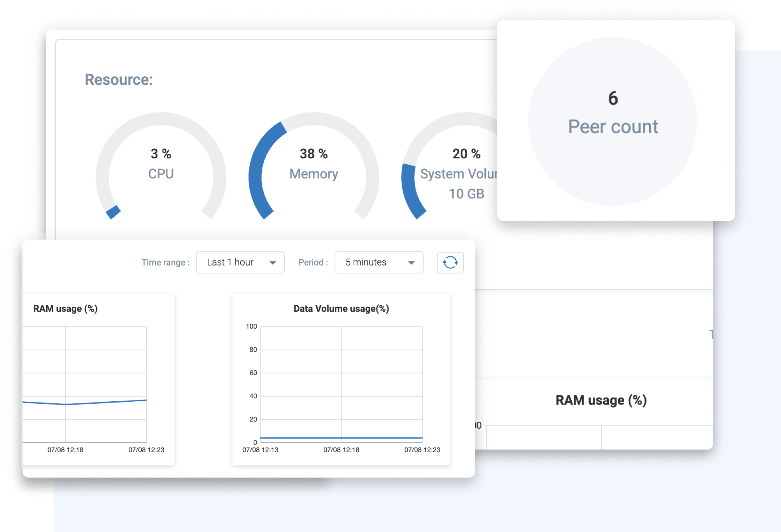
Task: Click the 10 GB System Volume label
Action: click(x=466, y=194)
